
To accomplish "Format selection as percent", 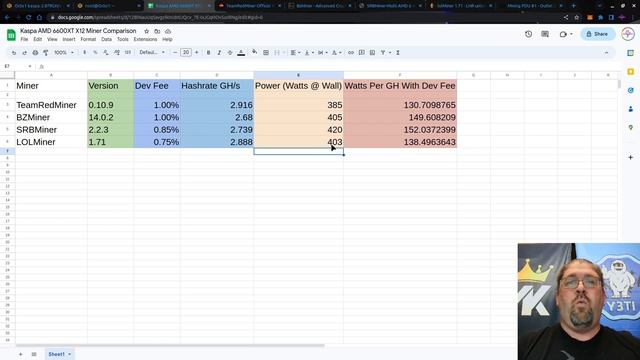I will (95, 53).
